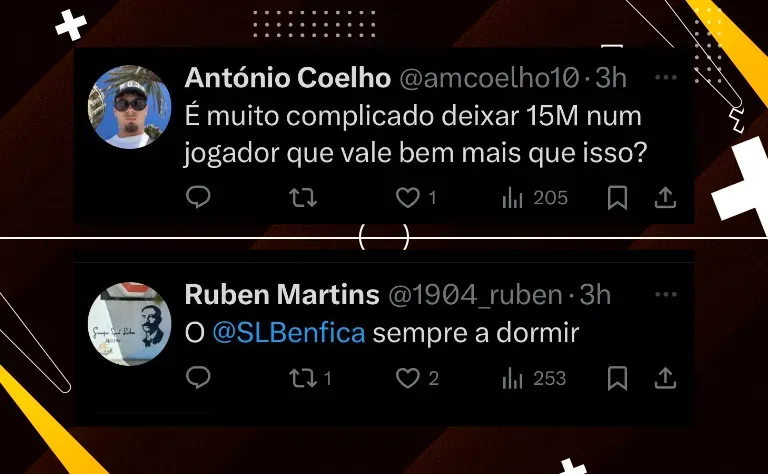Open the @1904_ruben handle
768x474 pixels.
click(x=475, y=295)
